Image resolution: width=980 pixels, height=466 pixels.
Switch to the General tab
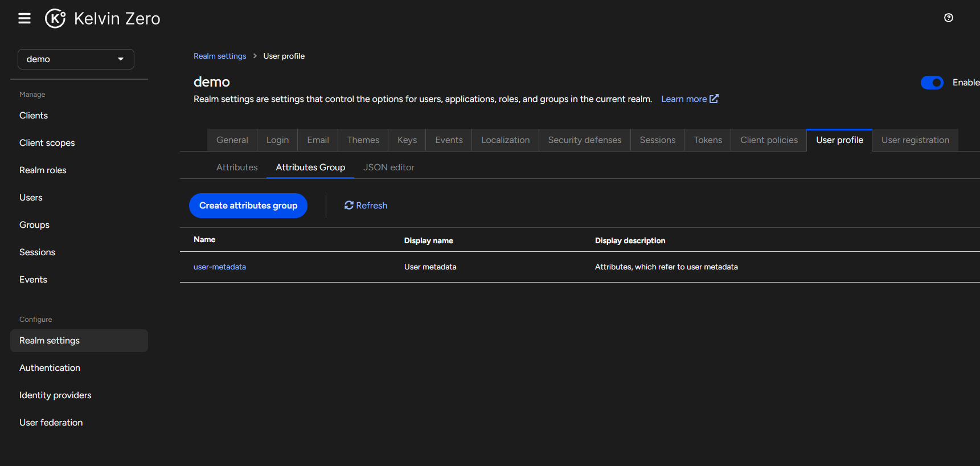(232, 140)
